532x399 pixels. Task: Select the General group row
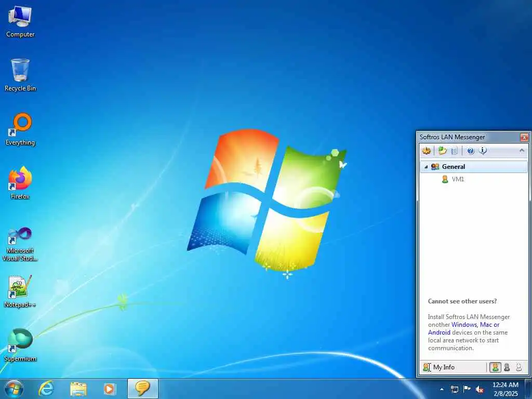coord(474,167)
